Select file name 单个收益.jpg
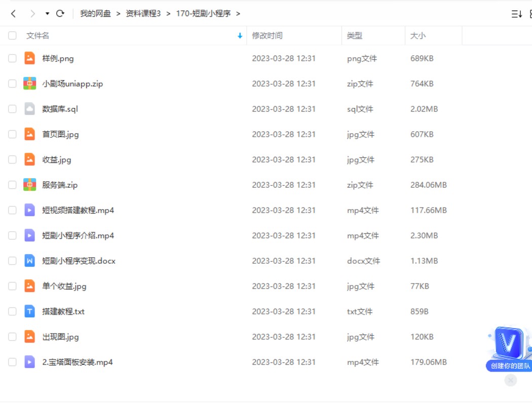The height and width of the screenshot is (406, 532). pos(64,287)
